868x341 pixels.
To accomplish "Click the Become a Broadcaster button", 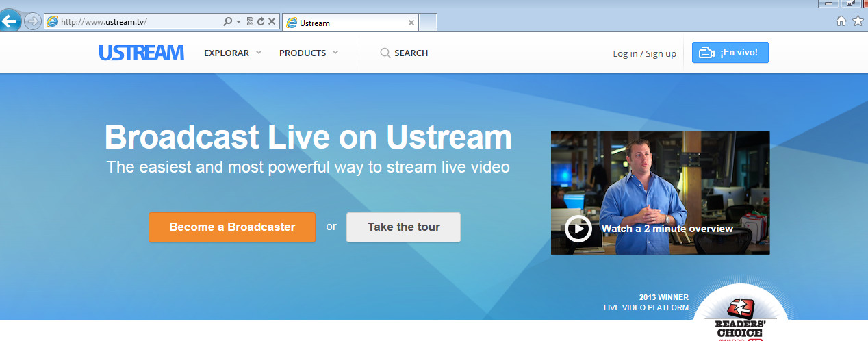I will tap(232, 227).
